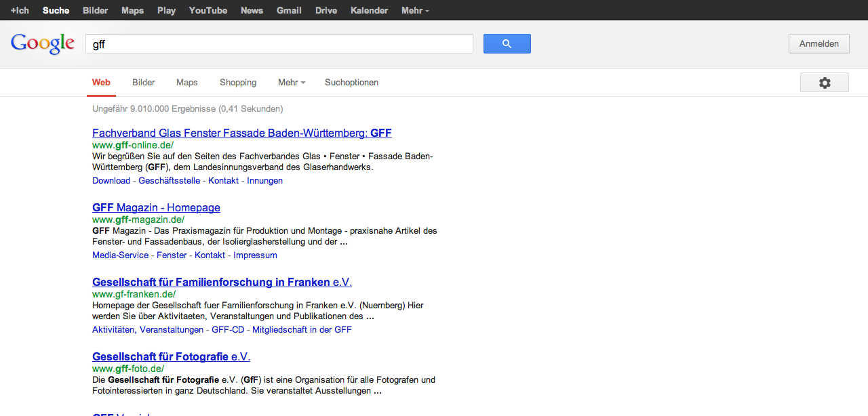
Task: Open Gesellschaft für Familienforschung in Franken link
Action: tap(222, 282)
